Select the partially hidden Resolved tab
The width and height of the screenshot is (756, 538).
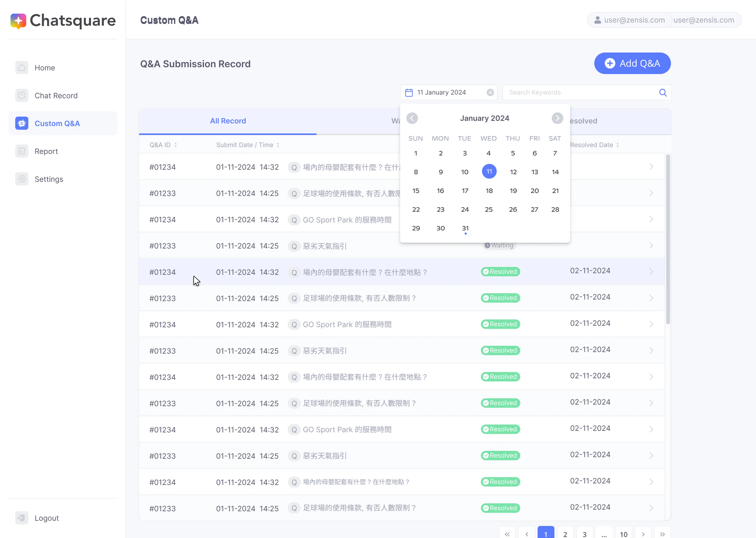pyautogui.click(x=620, y=121)
